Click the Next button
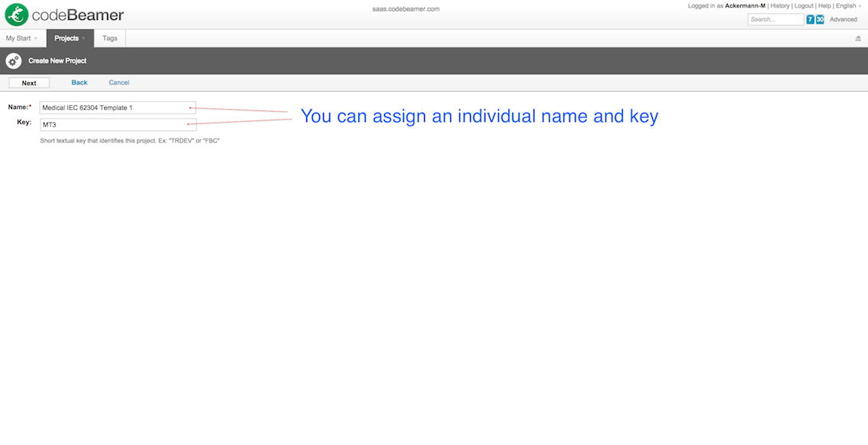The image size is (868, 445). point(29,83)
